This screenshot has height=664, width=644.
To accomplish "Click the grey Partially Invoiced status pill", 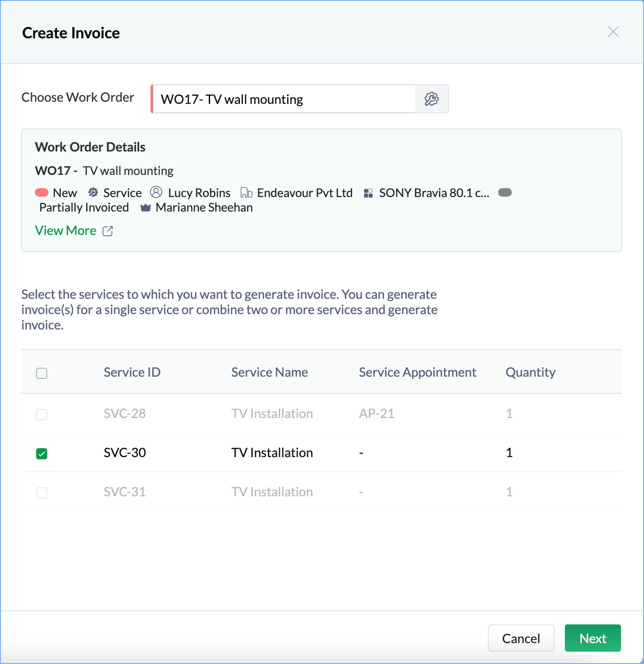I will pos(504,192).
